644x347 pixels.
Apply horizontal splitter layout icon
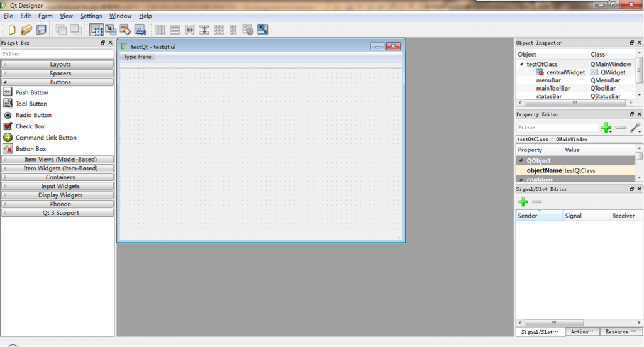[190, 30]
